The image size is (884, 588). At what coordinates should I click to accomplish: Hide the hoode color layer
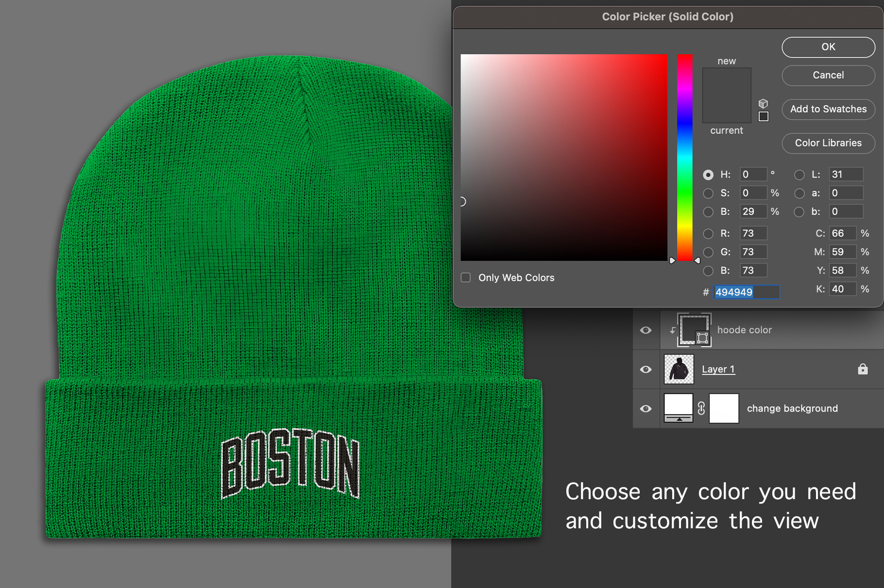(646, 330)
